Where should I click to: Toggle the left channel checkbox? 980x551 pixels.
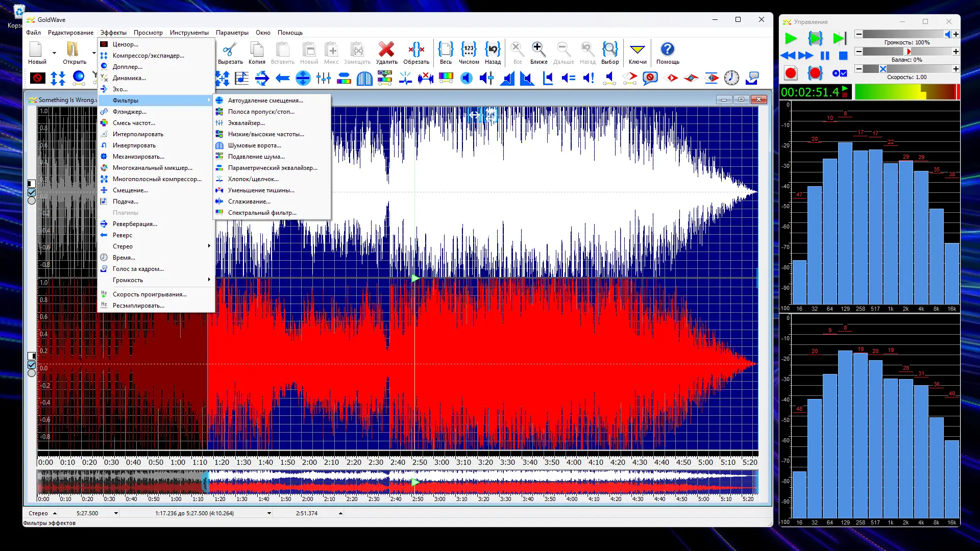[32, 192]
